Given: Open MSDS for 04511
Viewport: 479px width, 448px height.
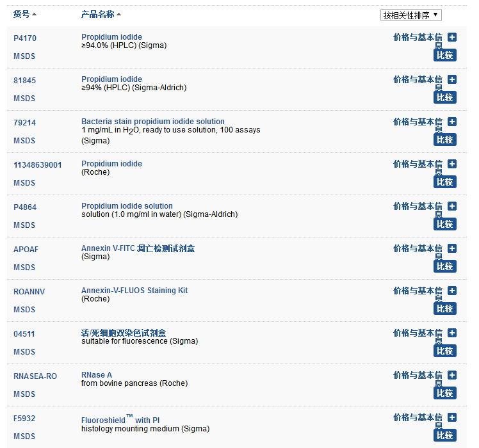Looking at the screenshot, I should pyautogui.click(x=24, y=352).
